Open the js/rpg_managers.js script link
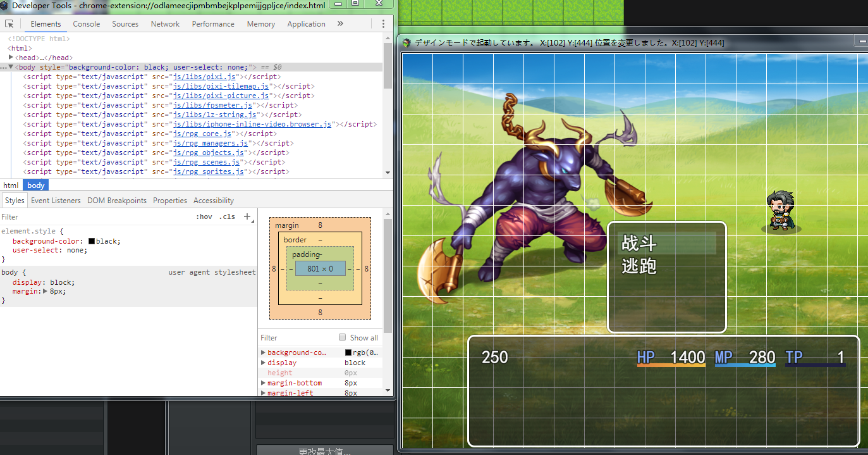Screen dimensions: 868x455 (x=211, y=143)
